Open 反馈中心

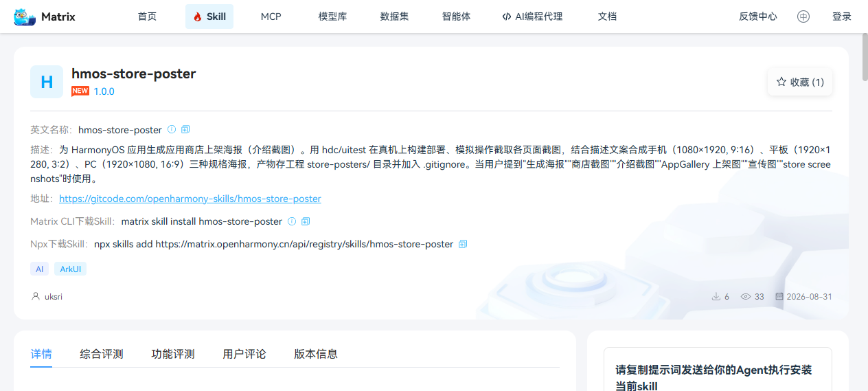click(758, 16)
